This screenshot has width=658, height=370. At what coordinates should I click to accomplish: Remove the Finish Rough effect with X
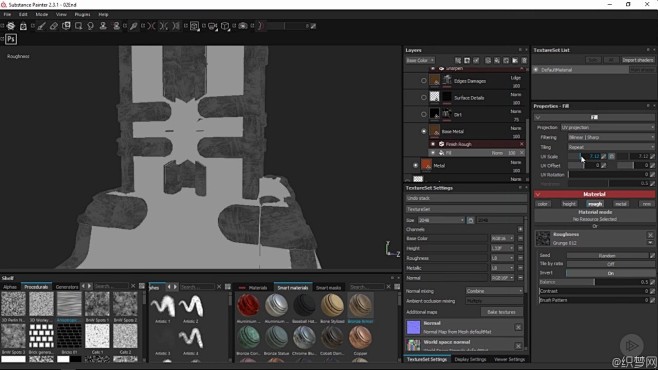[x=522, y=144]
